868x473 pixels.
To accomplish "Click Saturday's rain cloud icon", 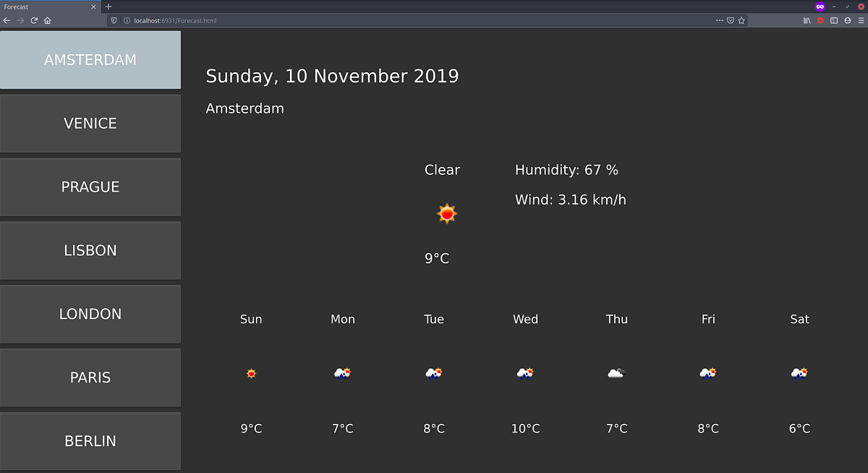I will [799, 373].
